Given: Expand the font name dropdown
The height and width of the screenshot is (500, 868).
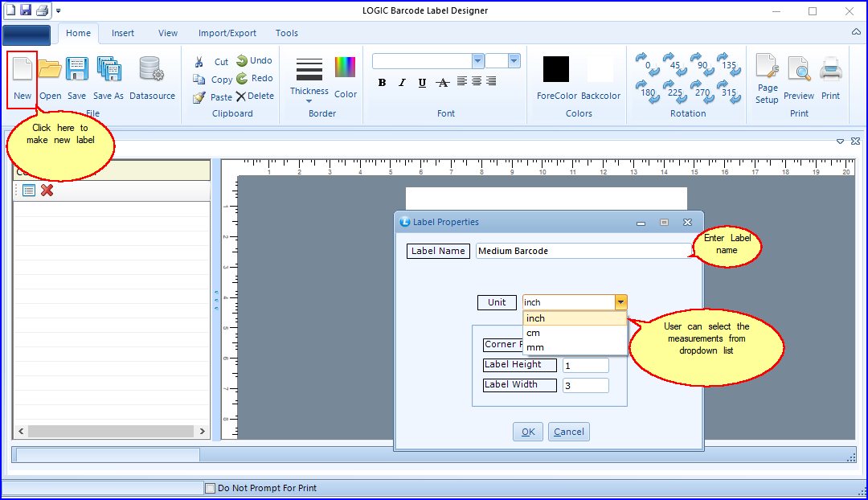Looking at the screenshot, I should [x=477, y=60].
